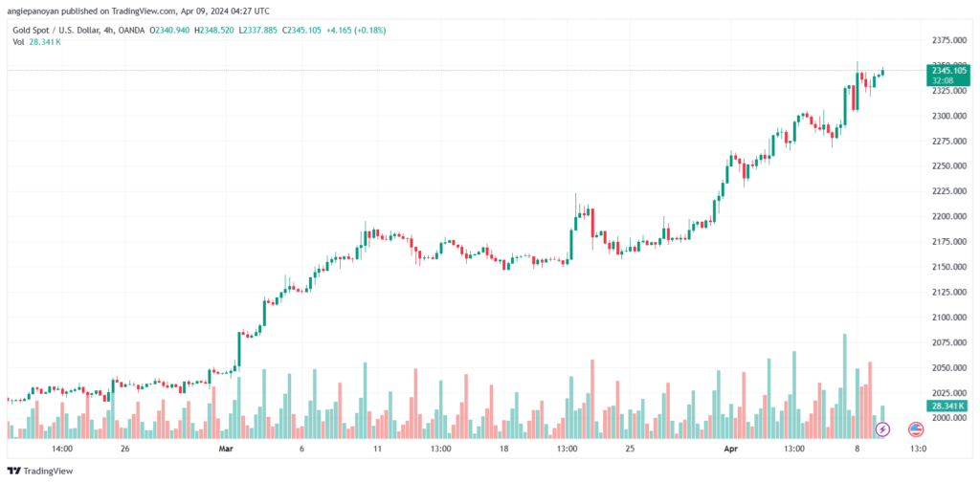This screenshot has width=980, height=483.
Task: Click the 14:00 label on the time axis
Action: 63,448
